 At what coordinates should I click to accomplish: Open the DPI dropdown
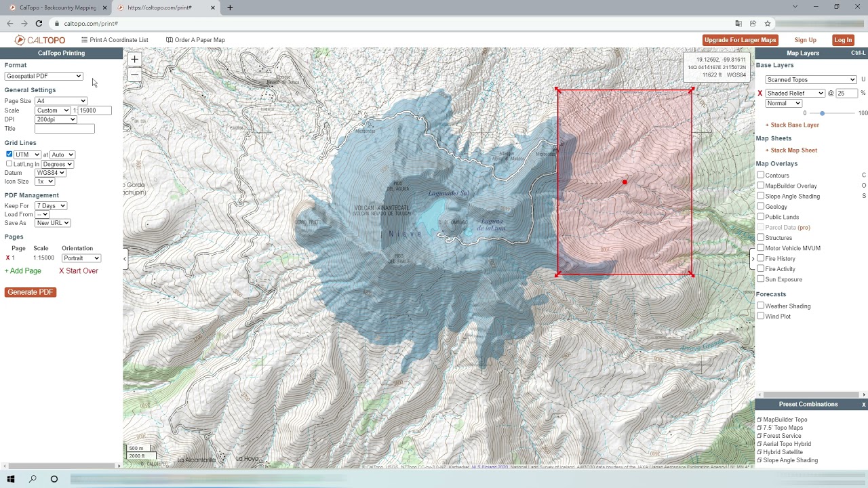(x=56, y=119)
